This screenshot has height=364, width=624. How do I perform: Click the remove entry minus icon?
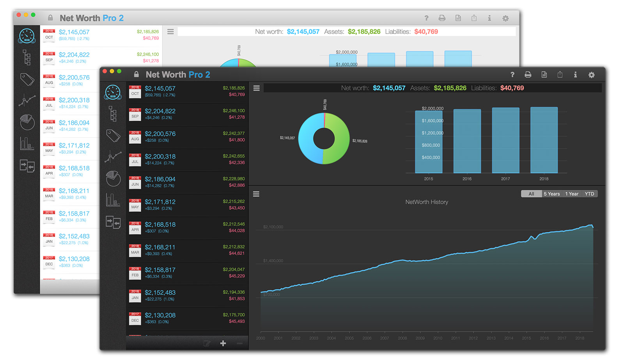(239, 343)
